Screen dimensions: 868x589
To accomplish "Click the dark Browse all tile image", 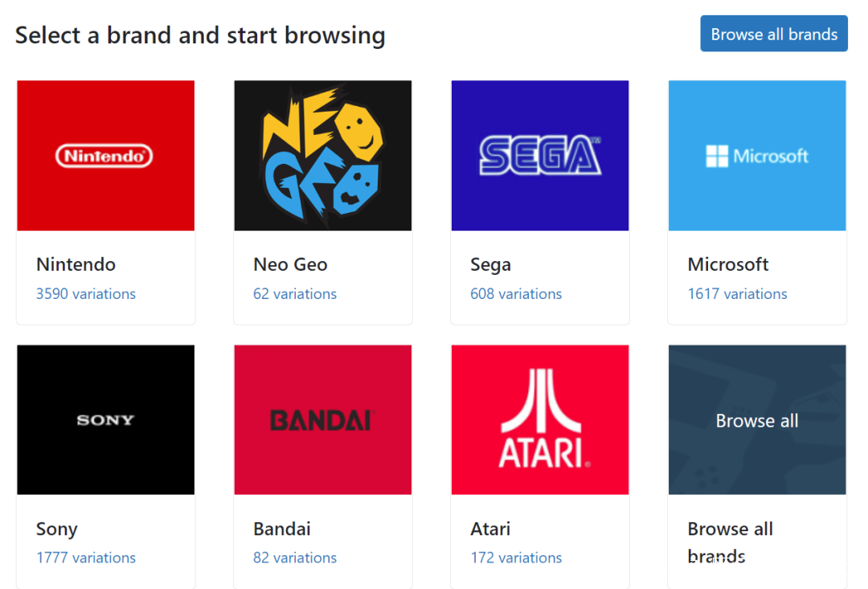I will point(757,419).
